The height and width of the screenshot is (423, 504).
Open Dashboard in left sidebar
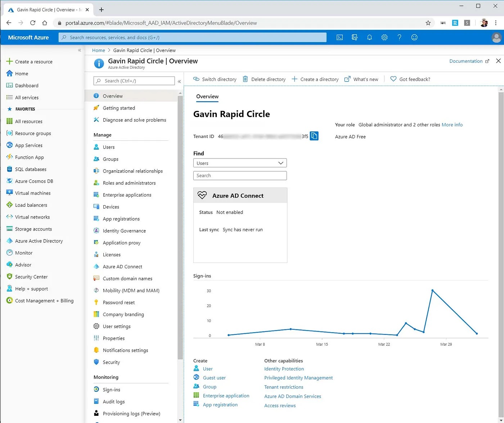click(x=22, y=85)
